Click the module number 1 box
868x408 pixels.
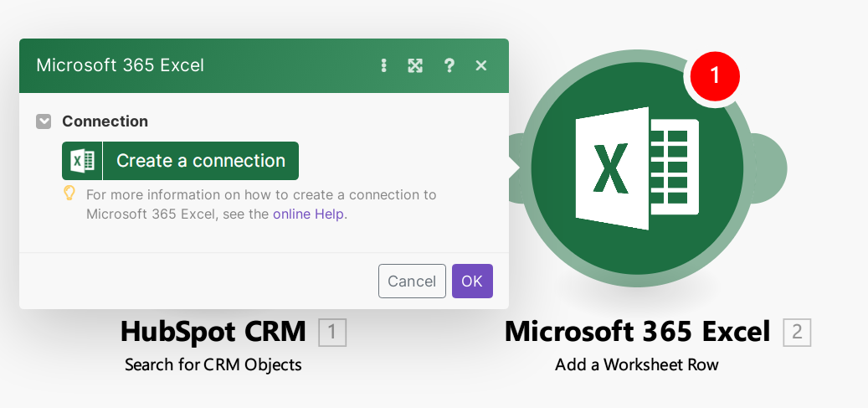click(x=332, y=333)
